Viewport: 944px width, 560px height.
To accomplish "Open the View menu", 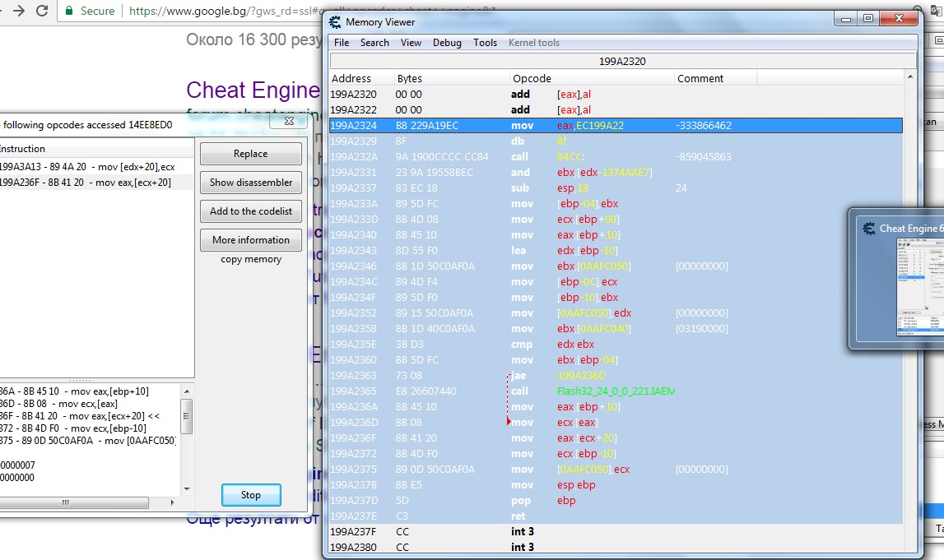I will coord(411,43).
